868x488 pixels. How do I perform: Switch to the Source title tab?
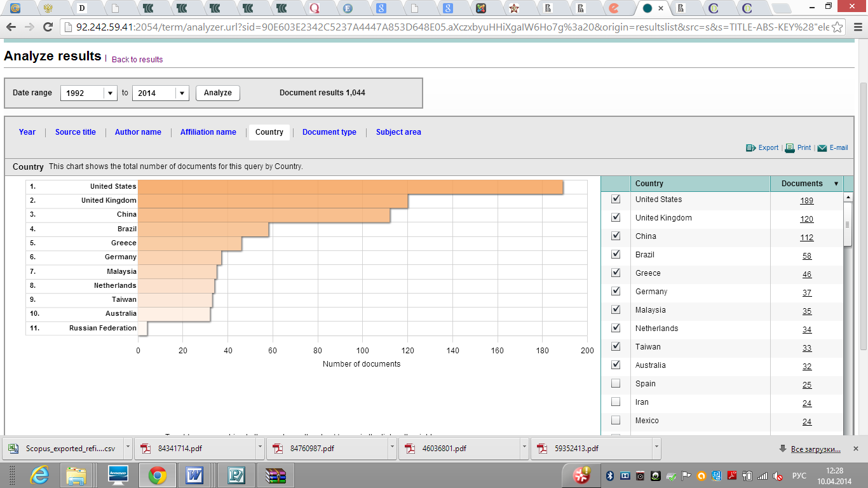[75, 132]
